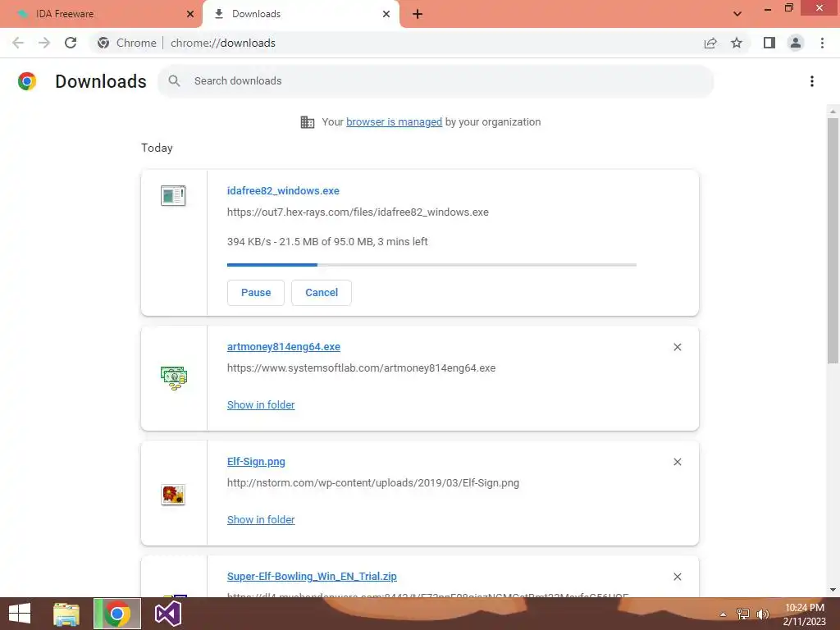Image resolution: width=840 pixels, height=630 pixels.
Task: Bookmark this page with the star icon
Action: pyautogui.click(x=737, y=43)
